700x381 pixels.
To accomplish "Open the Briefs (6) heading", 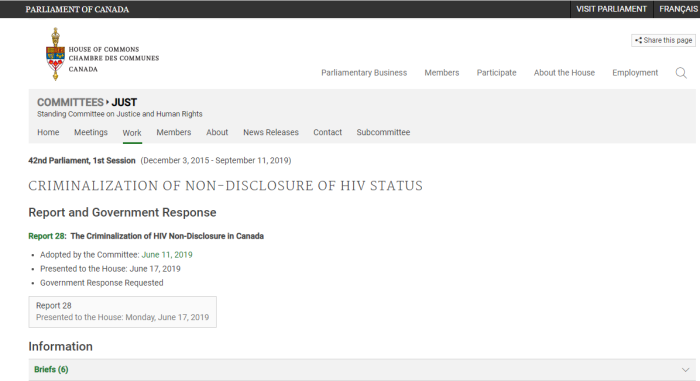I will pyautogui.click(x=51, y=369).
